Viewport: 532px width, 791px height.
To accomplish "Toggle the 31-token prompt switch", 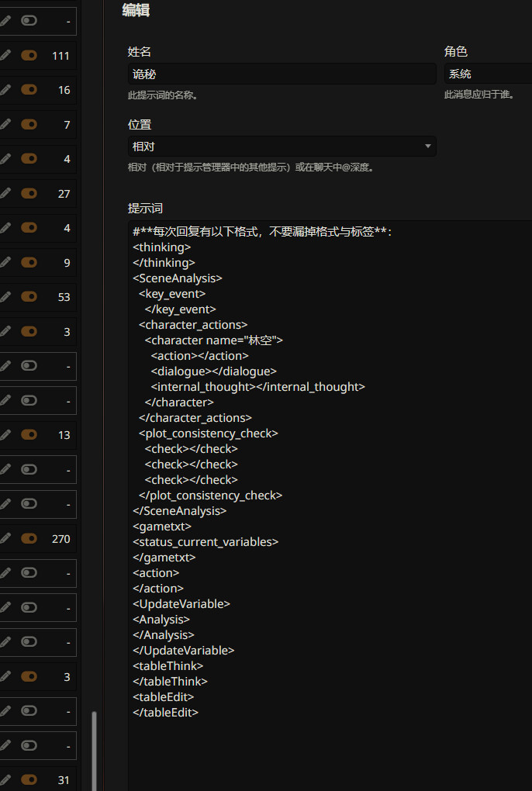I will (29, 780).
